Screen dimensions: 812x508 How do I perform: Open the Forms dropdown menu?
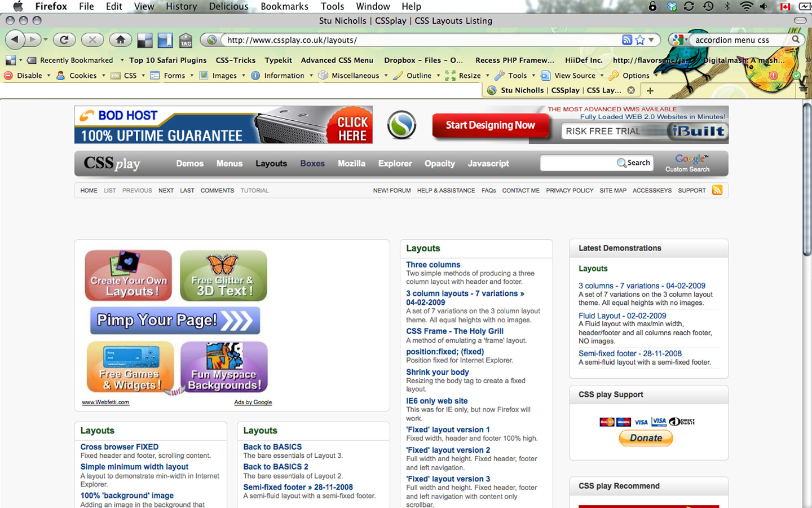[x=172, y=76]
